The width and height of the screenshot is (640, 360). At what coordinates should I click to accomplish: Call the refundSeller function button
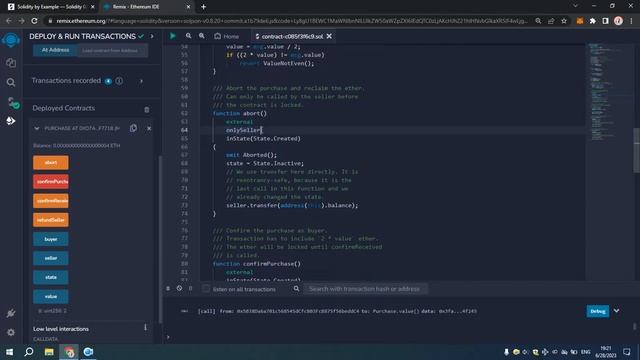(51, 220)
